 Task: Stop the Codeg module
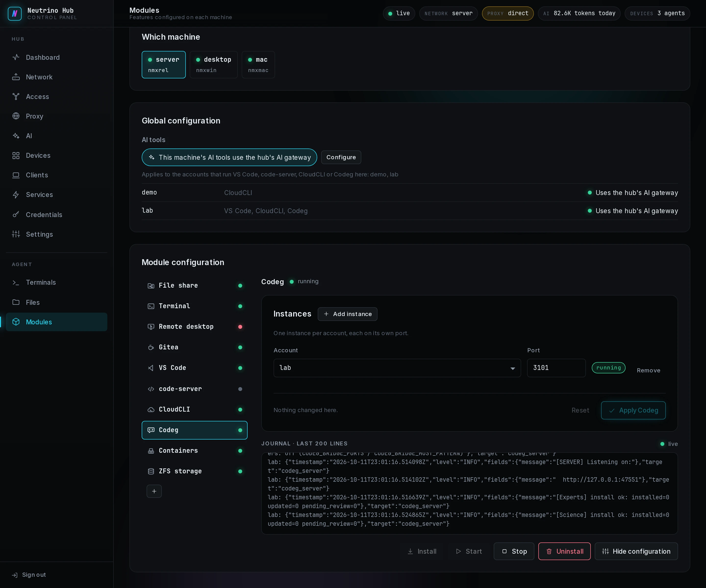pyautogui.click(x=514, y=551)
